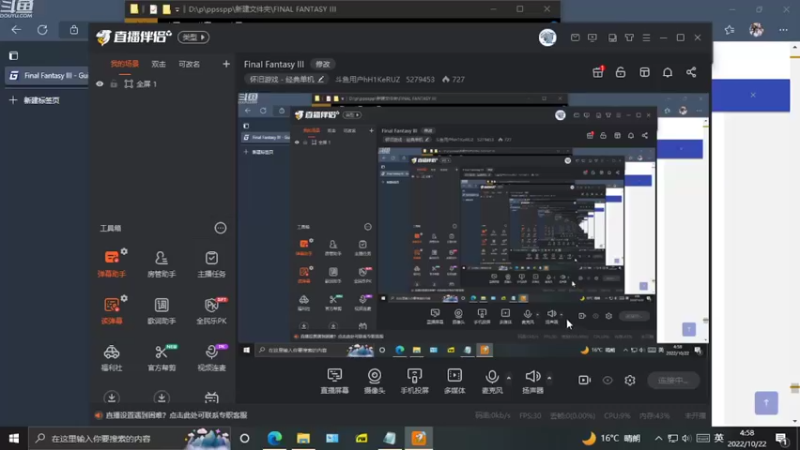Open stream settings gear in bottom bar
Viewport: 800px width, 450px height.
click(x=630, y=380)
